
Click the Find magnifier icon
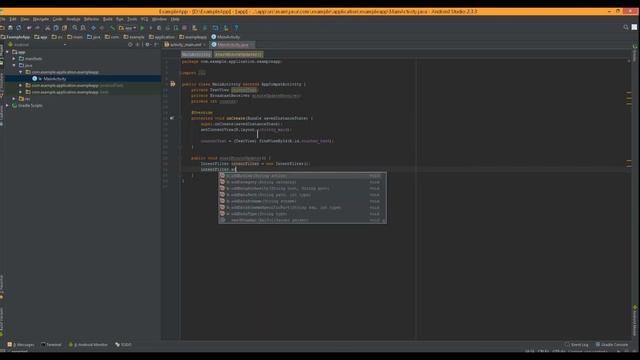pos(75,28)
